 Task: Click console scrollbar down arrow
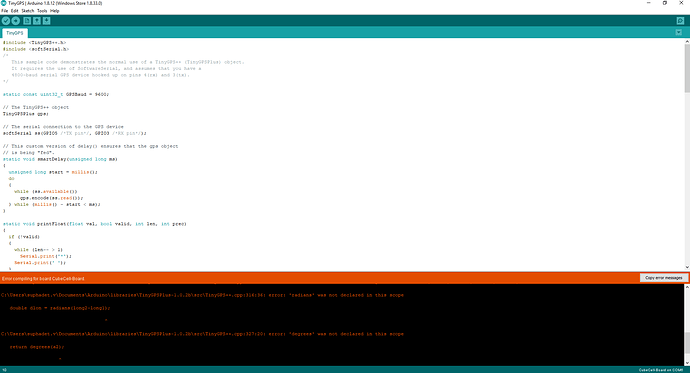tap(687, 363)
